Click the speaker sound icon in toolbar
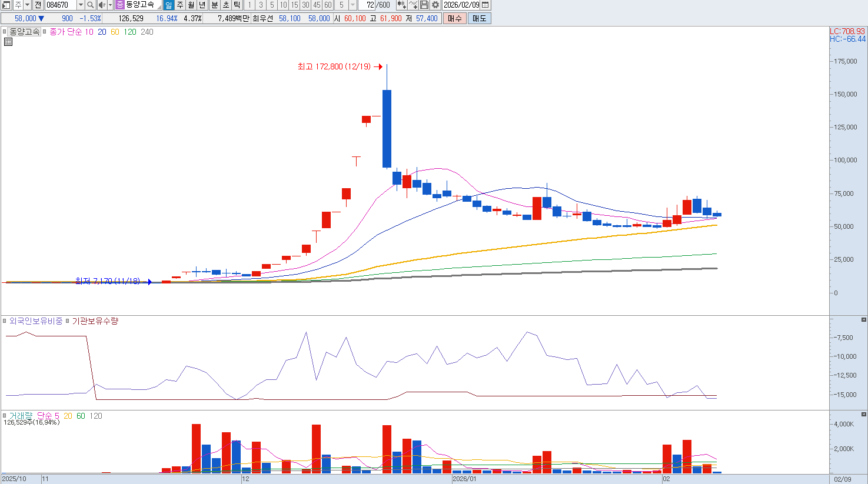 pos(101,5)
